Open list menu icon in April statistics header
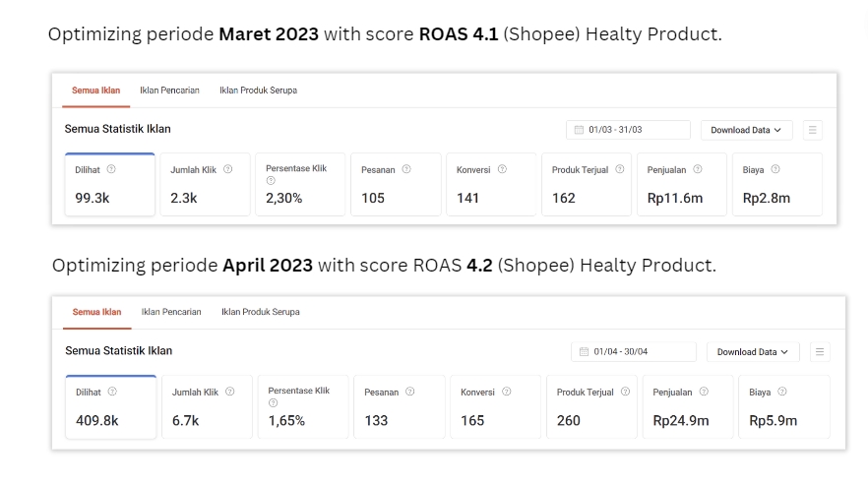 (x=819, y=351)
